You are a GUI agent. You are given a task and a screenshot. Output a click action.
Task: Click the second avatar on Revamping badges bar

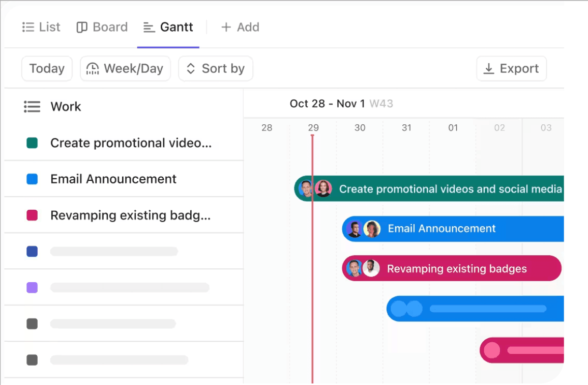tap(371, 268)
